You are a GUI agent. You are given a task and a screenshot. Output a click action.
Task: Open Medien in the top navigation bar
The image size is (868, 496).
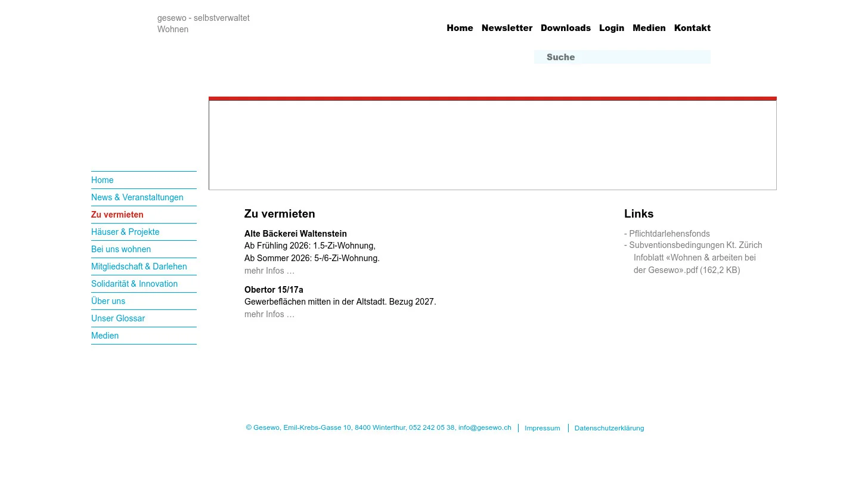tap(649, 28)
